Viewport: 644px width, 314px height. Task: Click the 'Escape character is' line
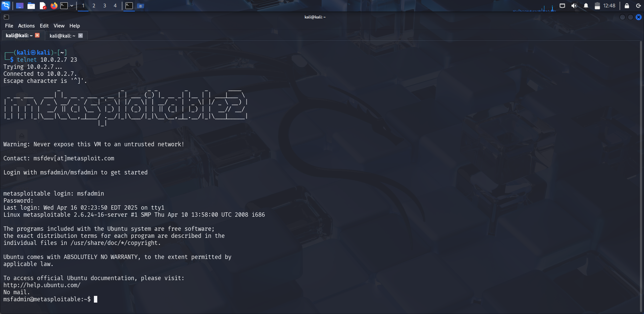click(45, 81)
